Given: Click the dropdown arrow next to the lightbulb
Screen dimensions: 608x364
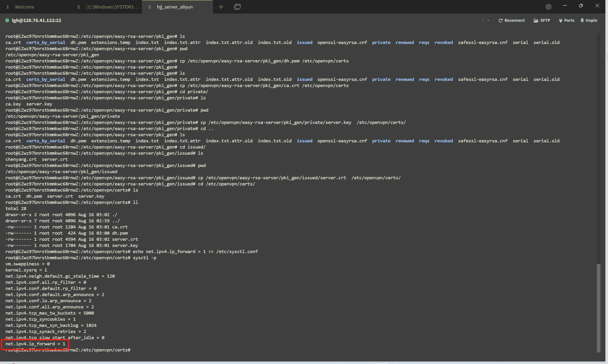Looking at the screenshot, I should (488, 21).
